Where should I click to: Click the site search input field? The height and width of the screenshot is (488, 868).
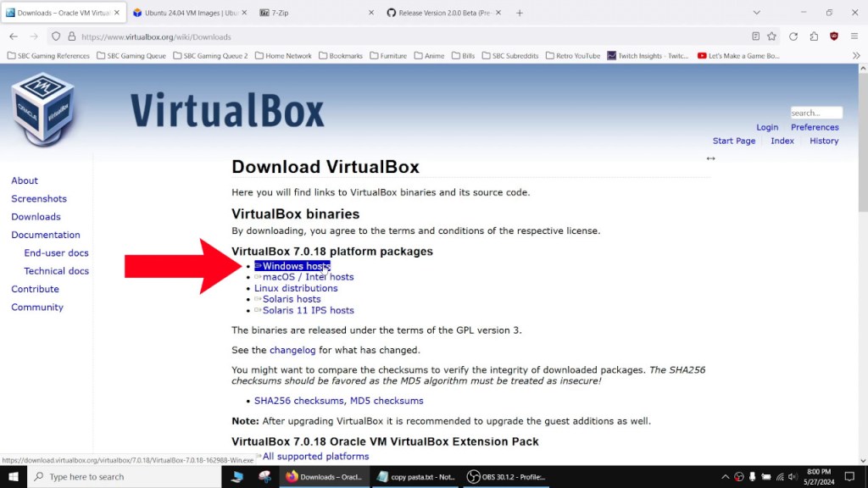tap(815, 112)
